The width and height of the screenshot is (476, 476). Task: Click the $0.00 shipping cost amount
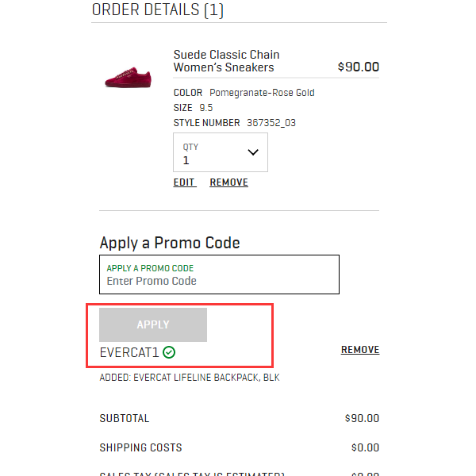pyautogui.click(x=365, y=447)
